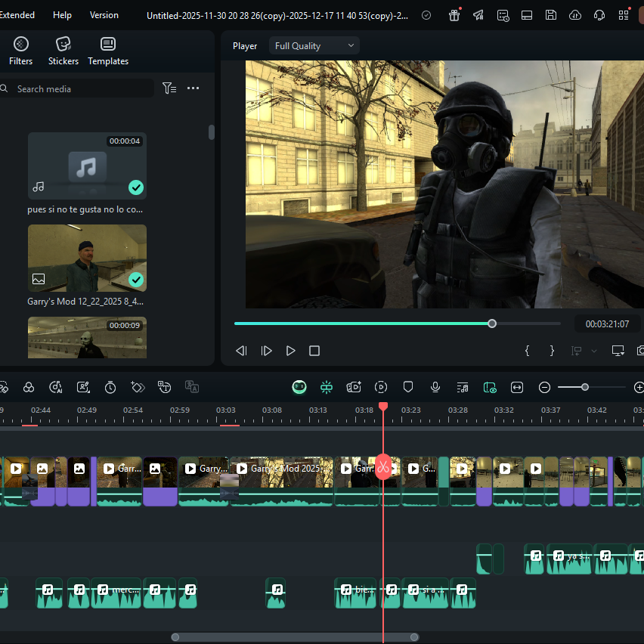This screenshot has width=644, height=644.
Task: Toggle checkmark on the audio clip thumbnail
Action: click(136, 187)
